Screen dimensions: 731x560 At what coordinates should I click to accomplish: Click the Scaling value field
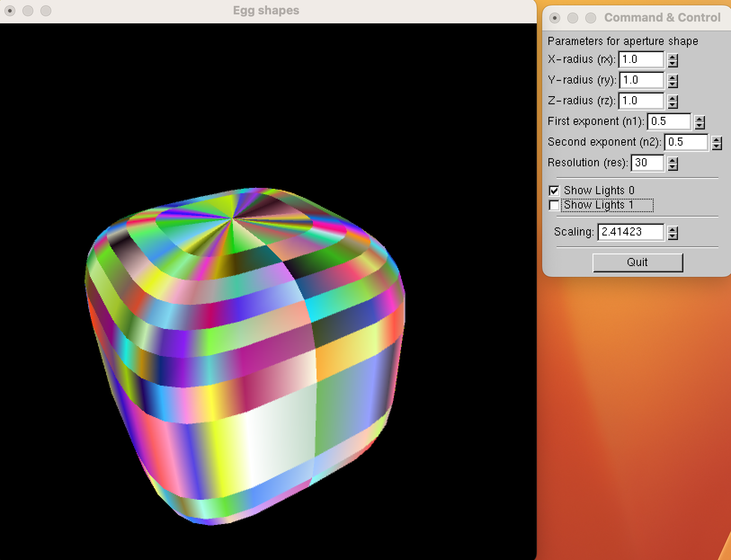point(630,232)
